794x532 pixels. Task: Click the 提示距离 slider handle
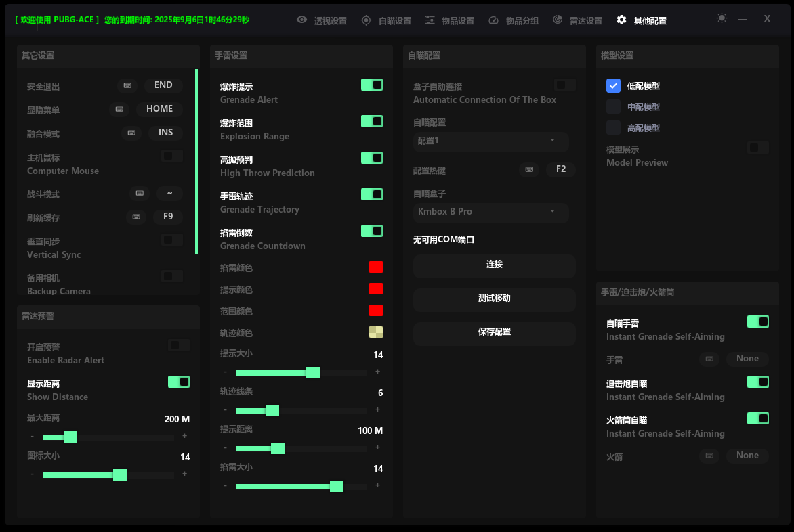click(x=277, y=448)
